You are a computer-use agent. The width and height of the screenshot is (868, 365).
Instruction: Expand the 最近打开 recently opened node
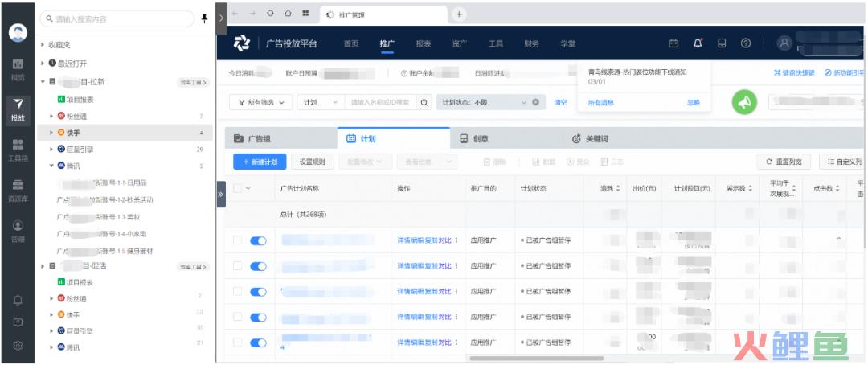[43, 64]
